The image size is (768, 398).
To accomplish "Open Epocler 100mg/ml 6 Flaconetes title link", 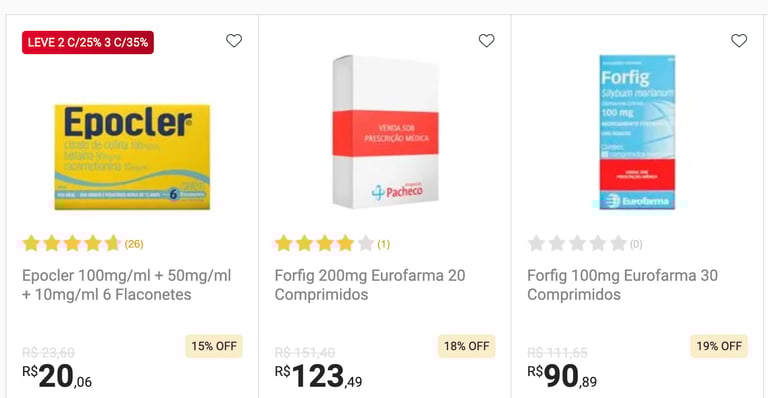I will point(126,285).
